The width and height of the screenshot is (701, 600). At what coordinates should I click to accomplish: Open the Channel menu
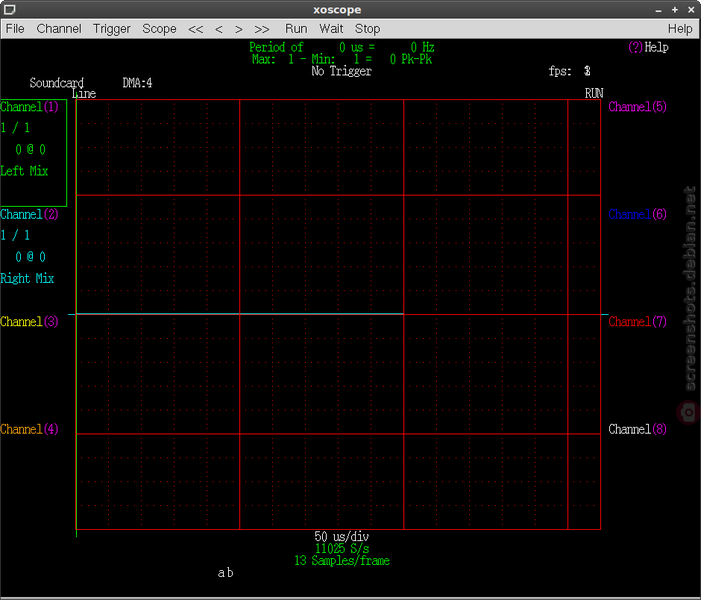(x=59, y=29)
